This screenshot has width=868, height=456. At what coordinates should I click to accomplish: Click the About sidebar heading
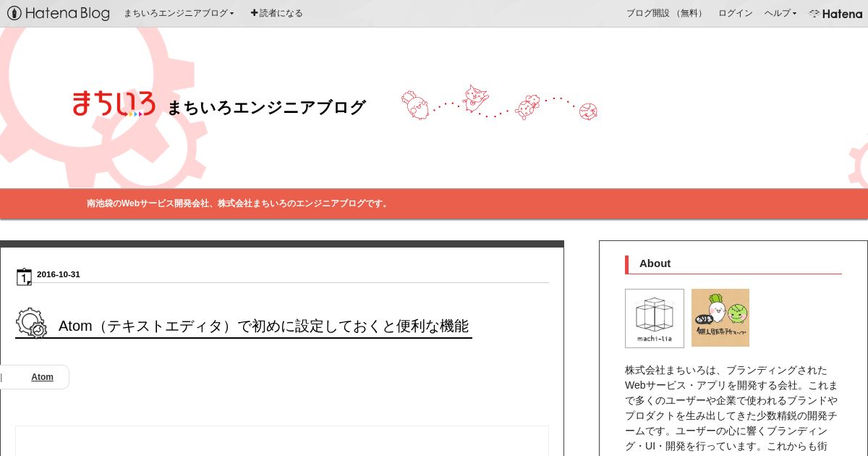click(655, 263)
